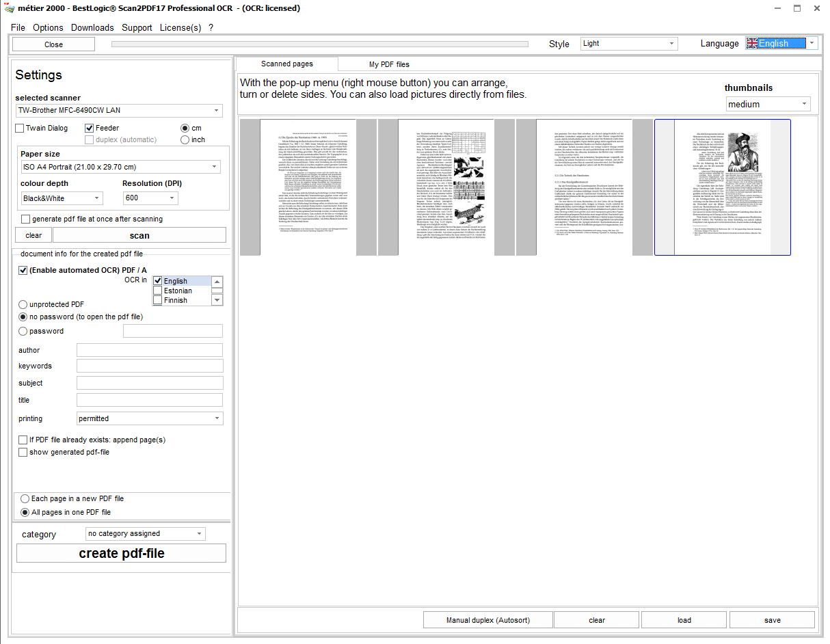Click the app icon in title bar
This screenshot has width=830, height=644.
coord(9,8)
